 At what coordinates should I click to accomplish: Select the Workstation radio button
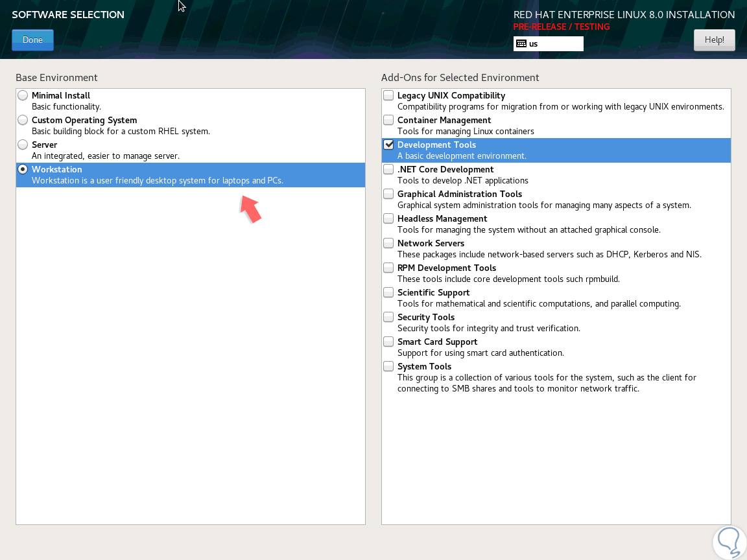pyautogui.click(x=23, y=169)
